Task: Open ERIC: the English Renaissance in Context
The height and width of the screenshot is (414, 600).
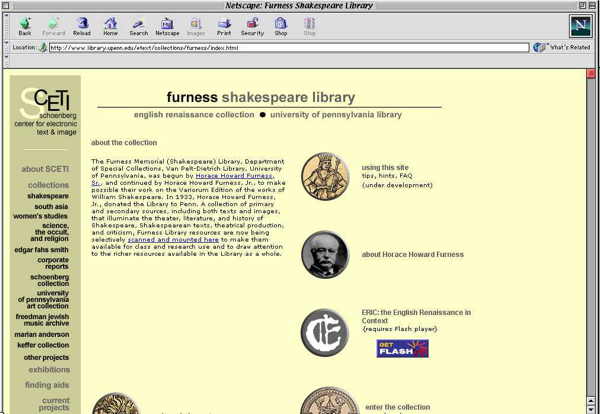Action: (416, 316)
